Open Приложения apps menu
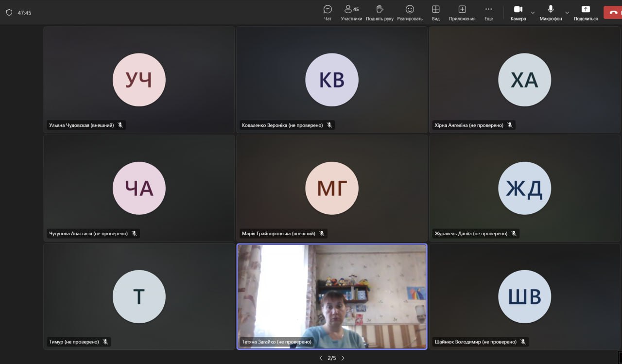The width and height of the screenshot is (622, 364). 462,13
